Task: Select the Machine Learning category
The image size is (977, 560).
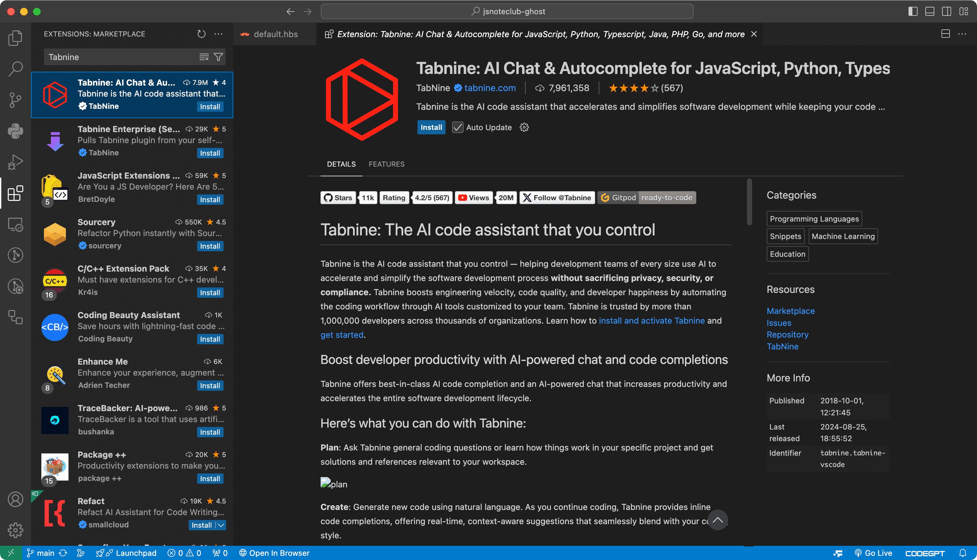Action: point(843,236)
